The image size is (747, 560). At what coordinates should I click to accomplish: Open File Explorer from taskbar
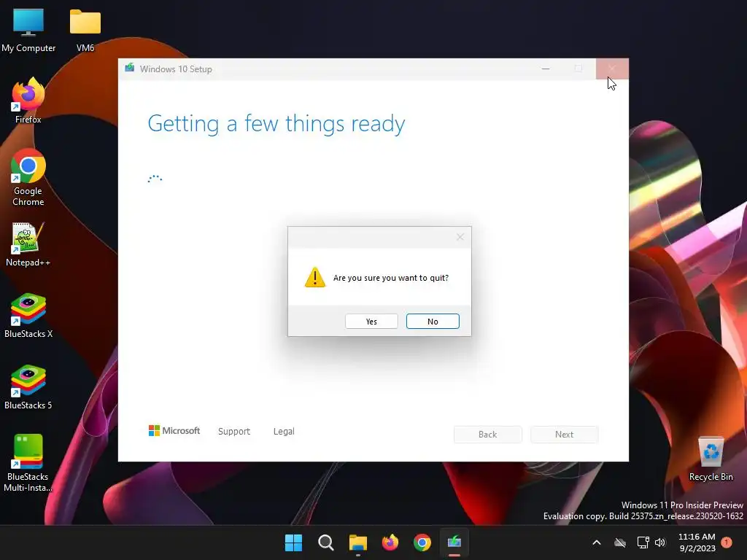pyautogui.click(x=357, y=542)
